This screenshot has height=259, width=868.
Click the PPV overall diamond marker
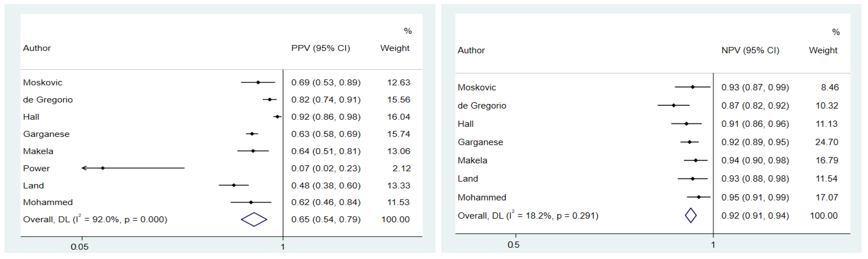point(254,219)
